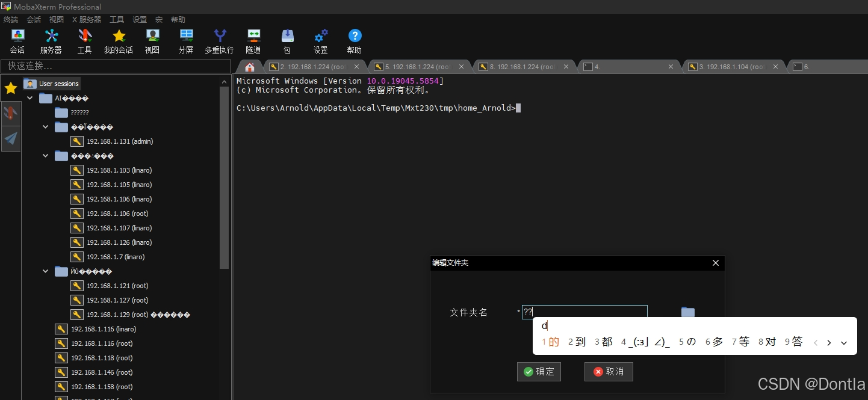
Task: Select session 192.168.1.126 (linaro)
Action: click(x=111, y=242)
